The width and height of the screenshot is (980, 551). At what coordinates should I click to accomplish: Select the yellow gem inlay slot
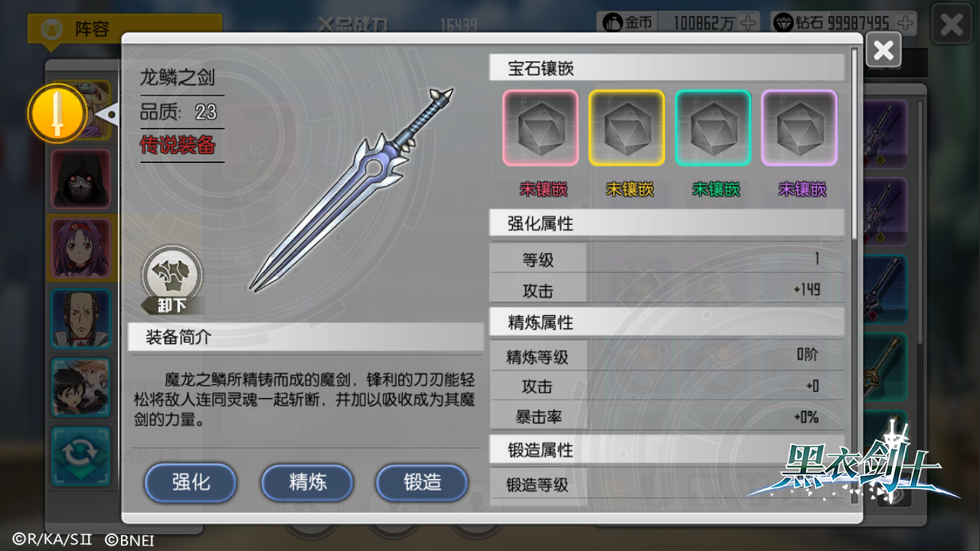(626, 128)
